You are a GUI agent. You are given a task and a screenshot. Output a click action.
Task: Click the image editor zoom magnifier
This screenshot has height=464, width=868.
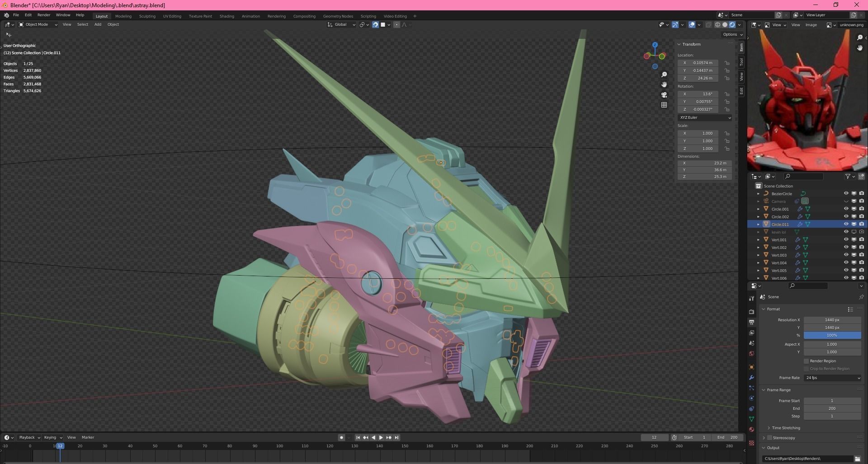point(859,37)
